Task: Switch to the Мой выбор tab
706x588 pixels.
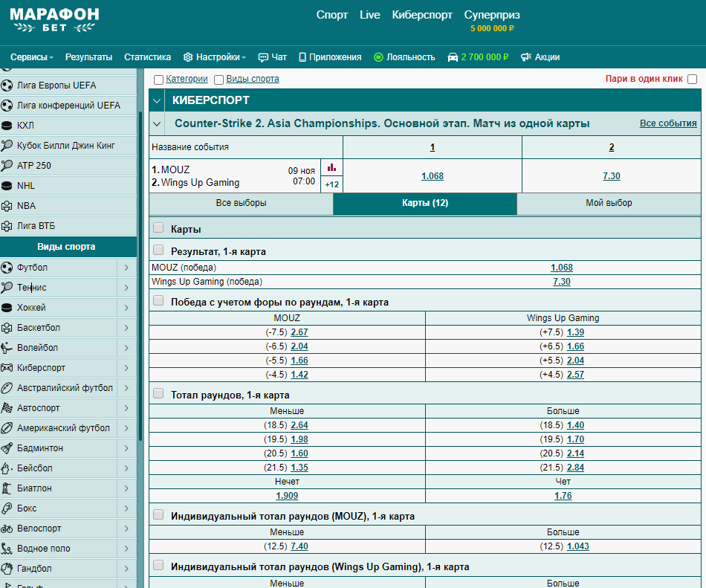Action: (x=609, y=203)
